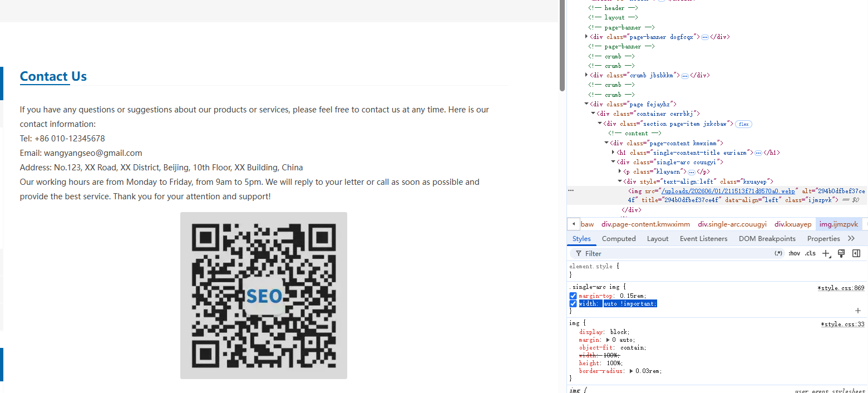868x393 pixels.
Task: Click the three-dot menu beside img element
Action: 570,190
